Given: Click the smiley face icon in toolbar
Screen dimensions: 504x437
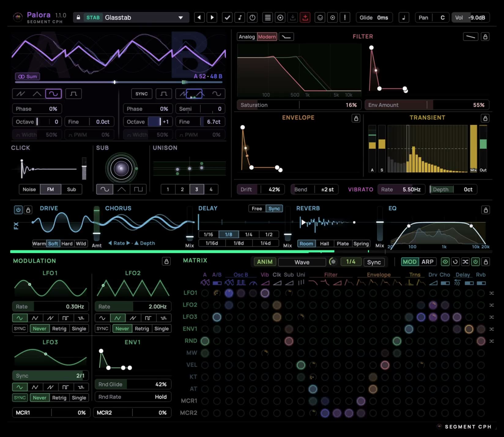Looking at the screenshot, I should click(320, 17).
